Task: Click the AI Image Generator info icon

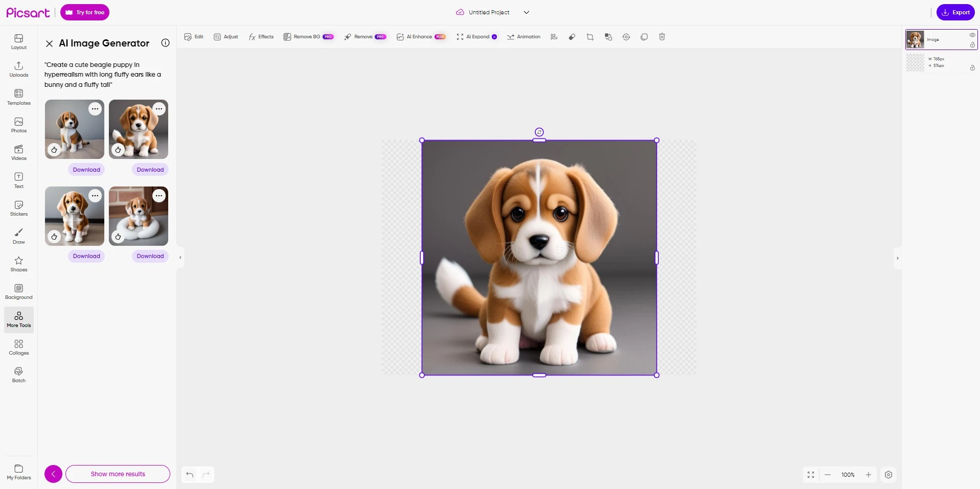Action: 165,43
